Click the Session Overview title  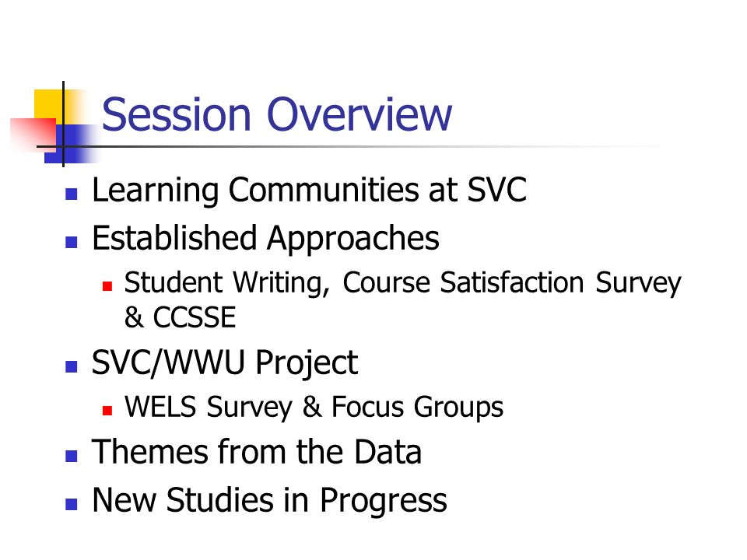276,114
